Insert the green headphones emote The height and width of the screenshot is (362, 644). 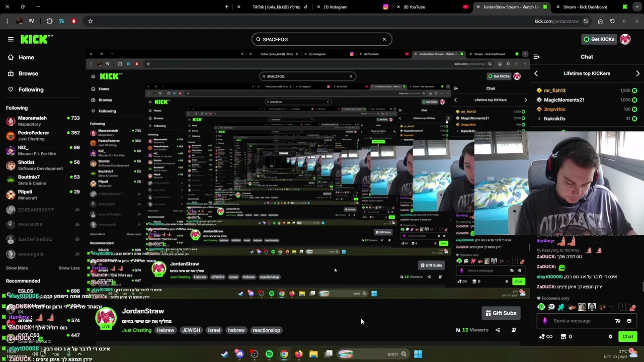tap(541, 307)
